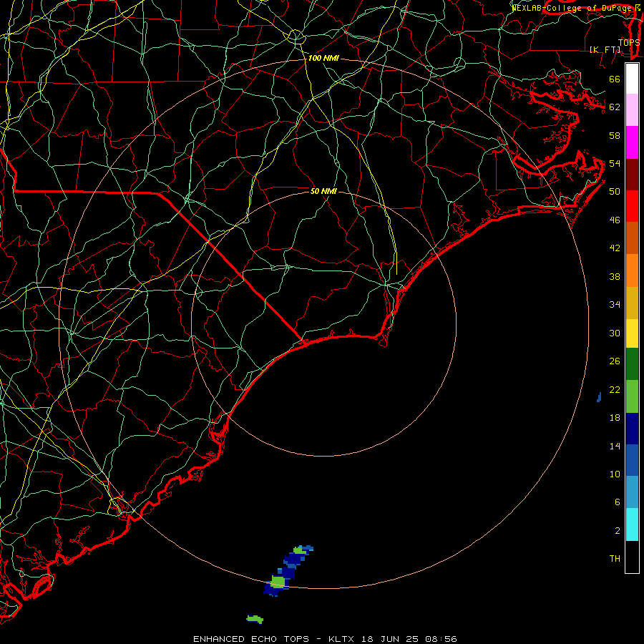Click the legend value 46
This screenshot has width=644, height=644.
click(615, 220)
